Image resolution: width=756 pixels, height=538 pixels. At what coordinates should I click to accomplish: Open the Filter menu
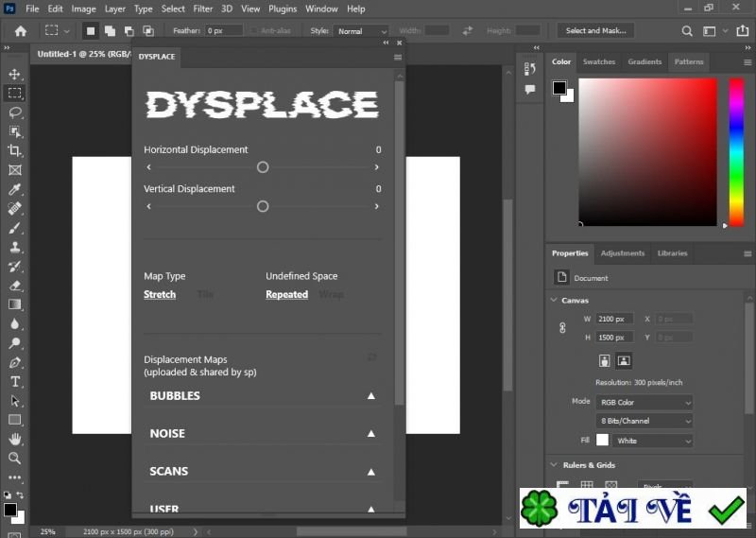click(x=202, y=9)
